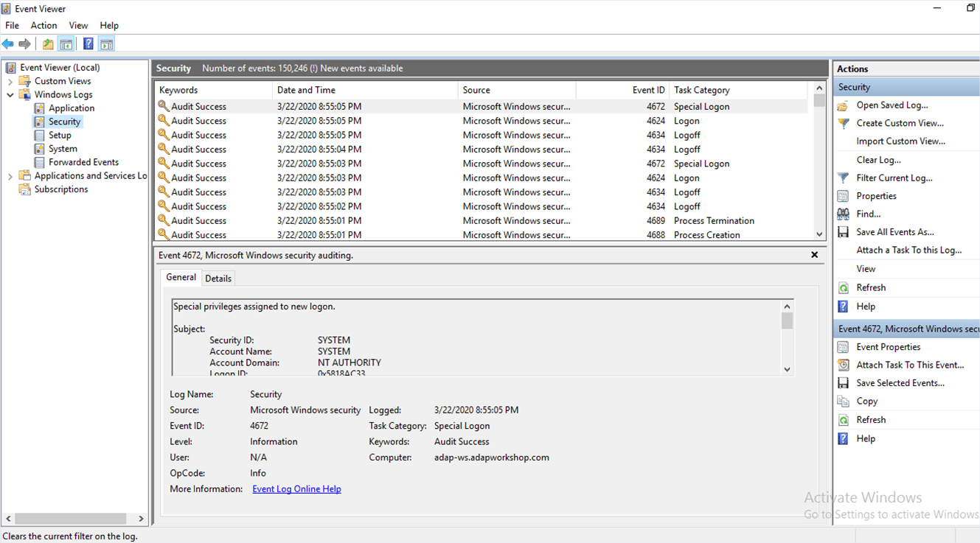Collapse the Windows Logs tree node
Viewport: 980px width, 543px height.
pyautogui.click(x=10, y=95)
